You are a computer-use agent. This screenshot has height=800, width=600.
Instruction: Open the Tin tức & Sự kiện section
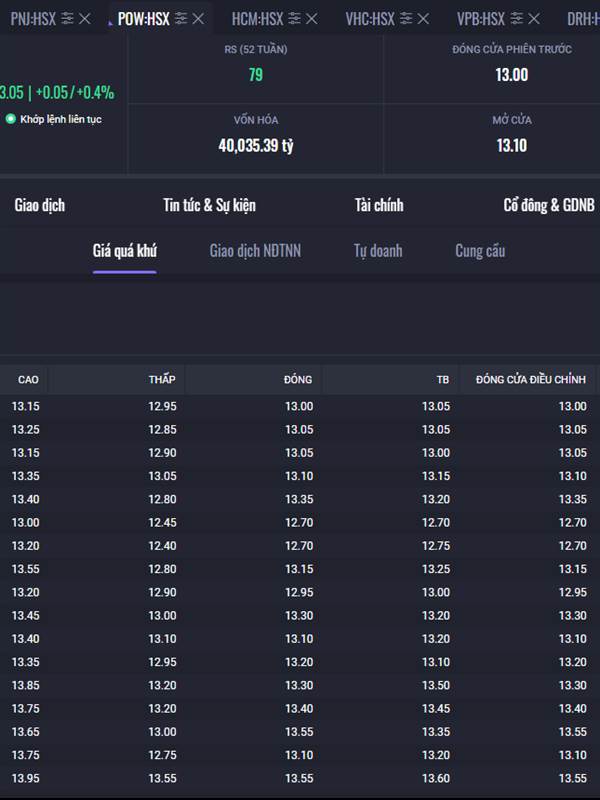tap(209, 205)
